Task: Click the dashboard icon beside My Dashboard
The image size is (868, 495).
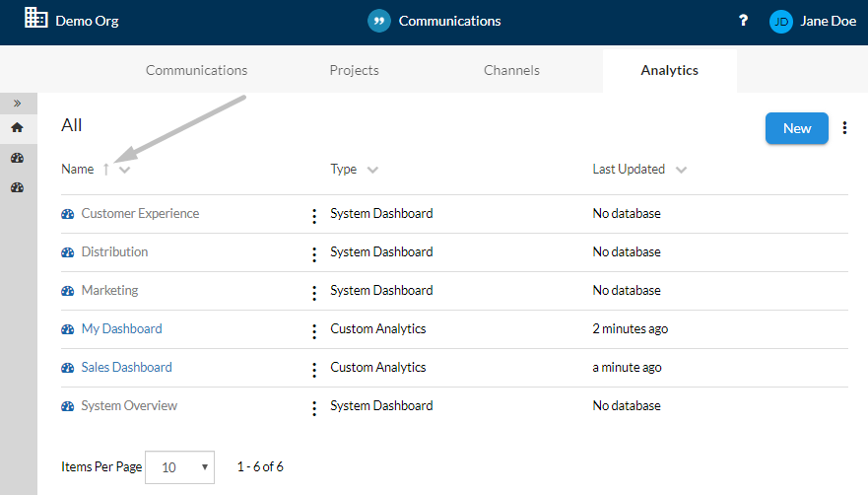Action: pos(68,329)
